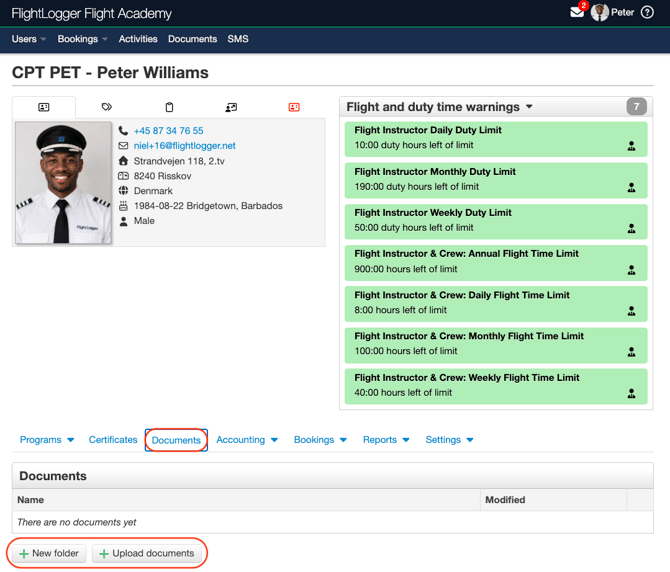Image resolution: width=670 pixels, height=572 pixels.
Task: Click the postal code icon beside 8240 Risskov
Action: click(x=123, y=176)
